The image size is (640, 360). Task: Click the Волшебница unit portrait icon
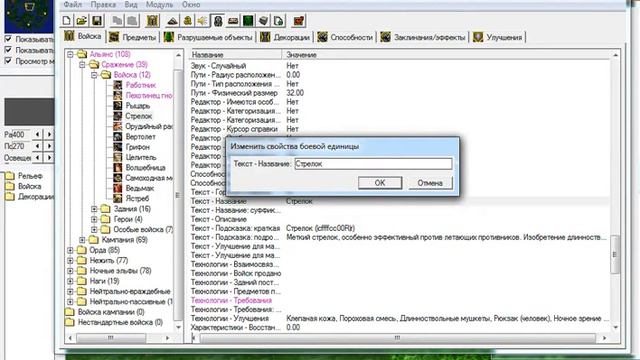[118, 167]
